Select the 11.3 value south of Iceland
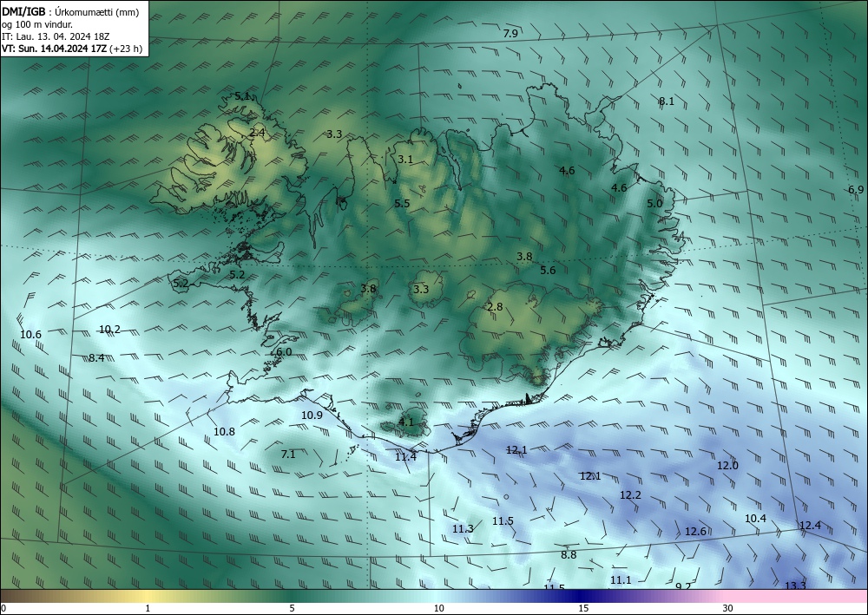 (x=463, y=529)
